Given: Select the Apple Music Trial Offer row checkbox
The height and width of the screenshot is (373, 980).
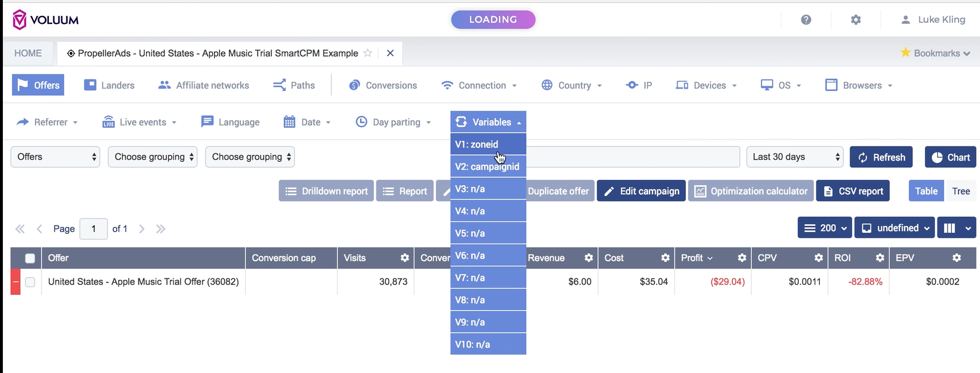Looking at the screenshot, I should 30,282.
